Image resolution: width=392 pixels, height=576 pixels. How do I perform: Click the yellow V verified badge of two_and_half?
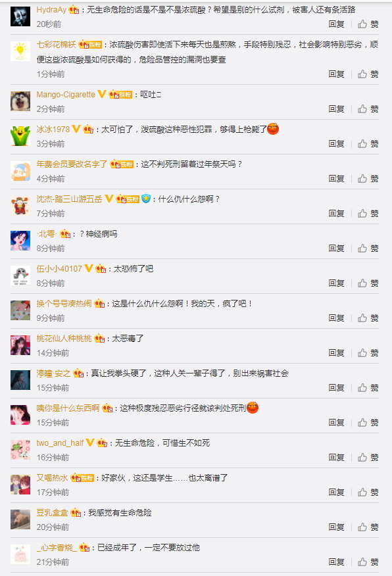(90, 443)
